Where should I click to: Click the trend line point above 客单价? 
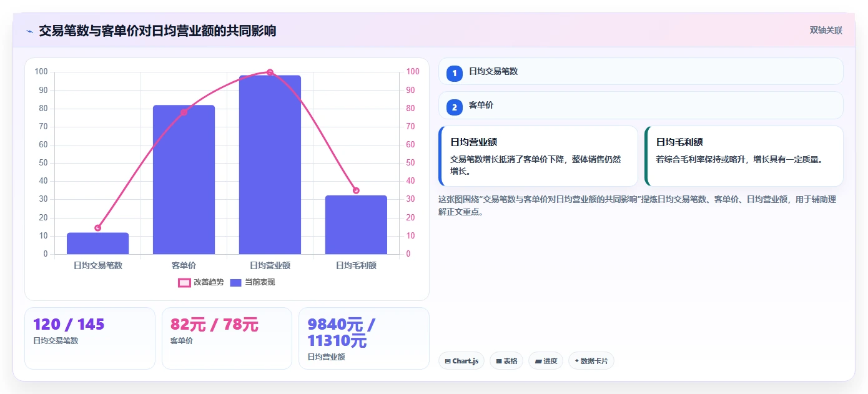click(x=184, y=112)
